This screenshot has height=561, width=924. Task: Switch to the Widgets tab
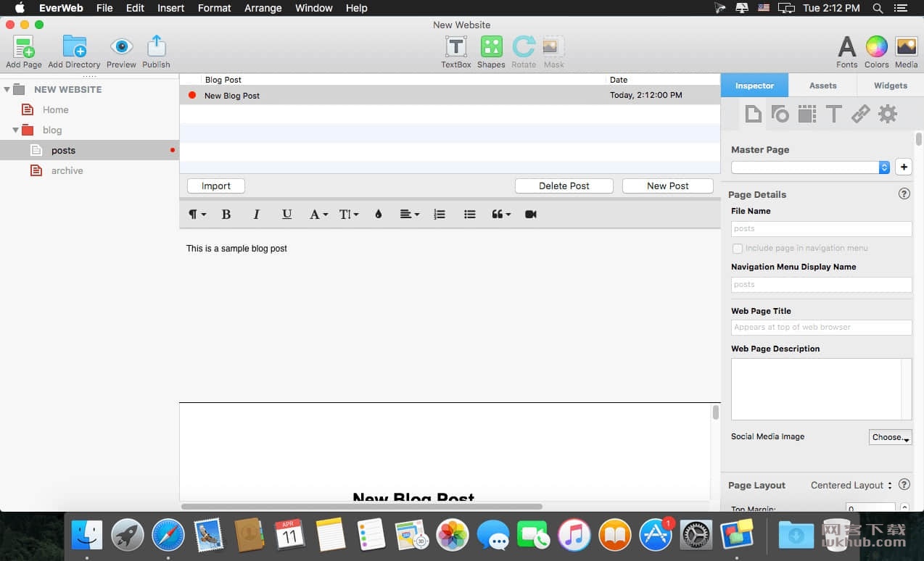pos(890,86)
